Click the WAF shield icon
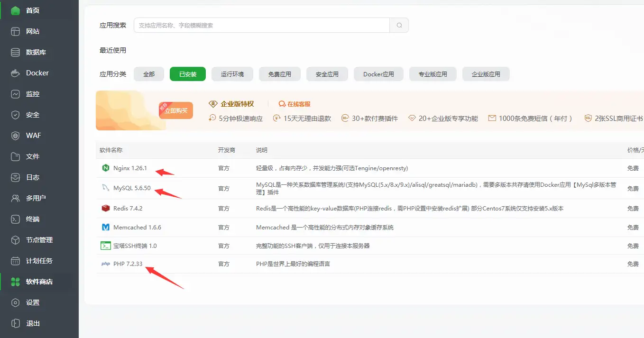644x338 pixels. pos(16,135)
